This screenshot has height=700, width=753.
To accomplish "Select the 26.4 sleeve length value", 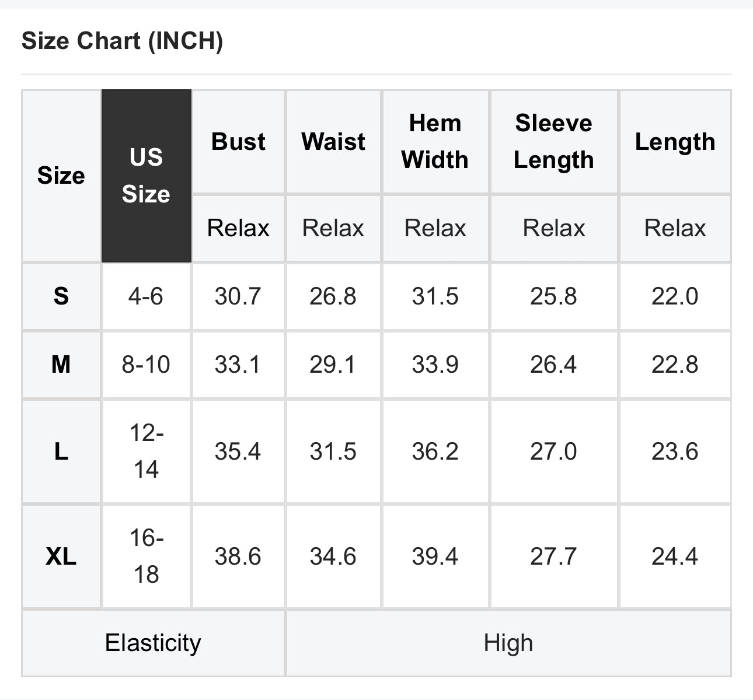I will tap(553, 365).
